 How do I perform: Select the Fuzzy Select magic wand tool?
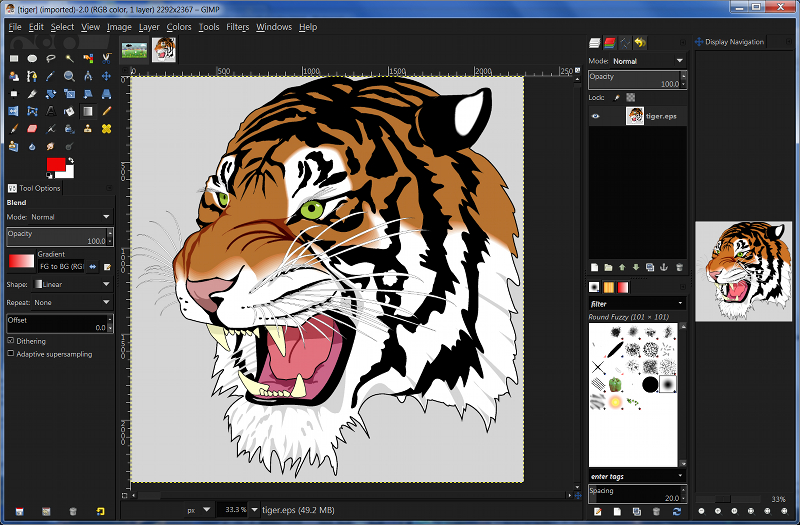point(69,58)
